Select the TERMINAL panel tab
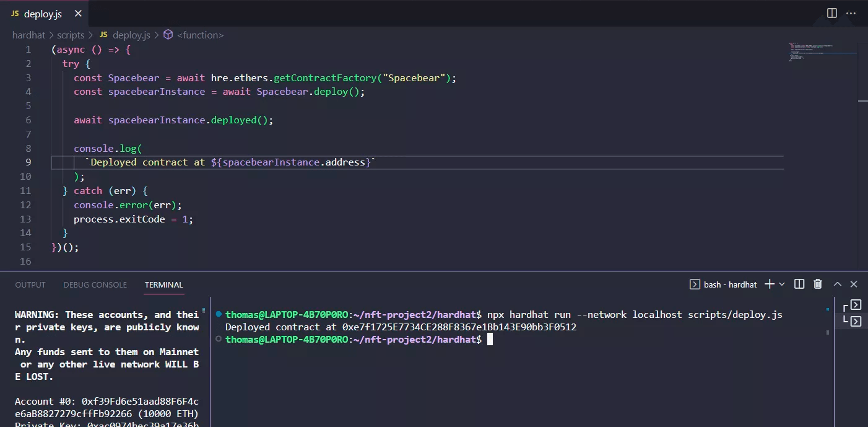This screenshot has width=868, height=427. pos(164,284)
